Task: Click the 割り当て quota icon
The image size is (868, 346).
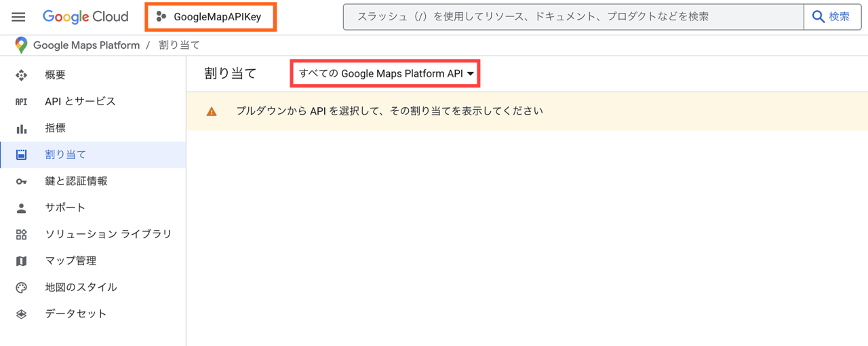Action: (x=22, y=155)
